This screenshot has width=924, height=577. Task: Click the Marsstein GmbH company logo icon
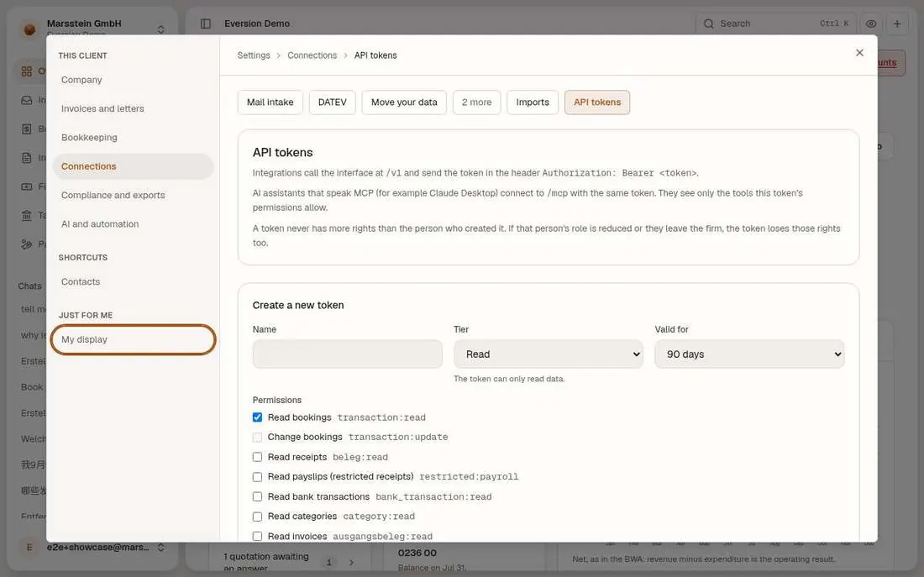pyautogui.click(x=29, y=29)
